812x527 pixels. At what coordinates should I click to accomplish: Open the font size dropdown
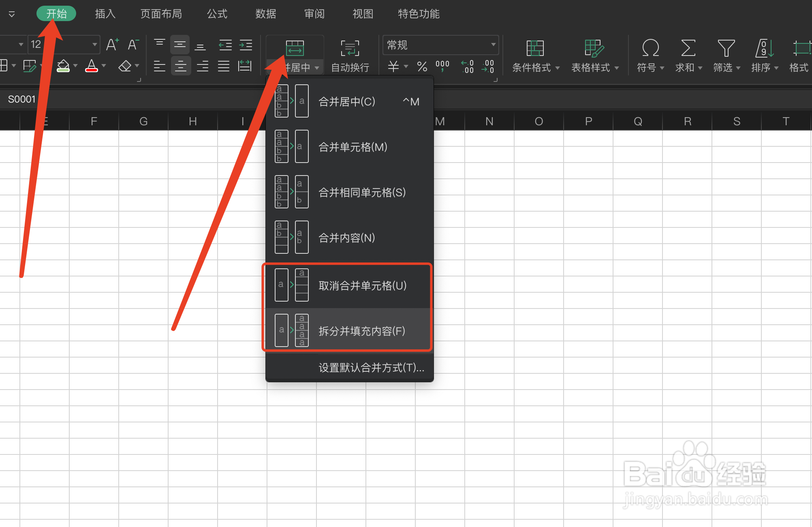[x=94, y=45]
